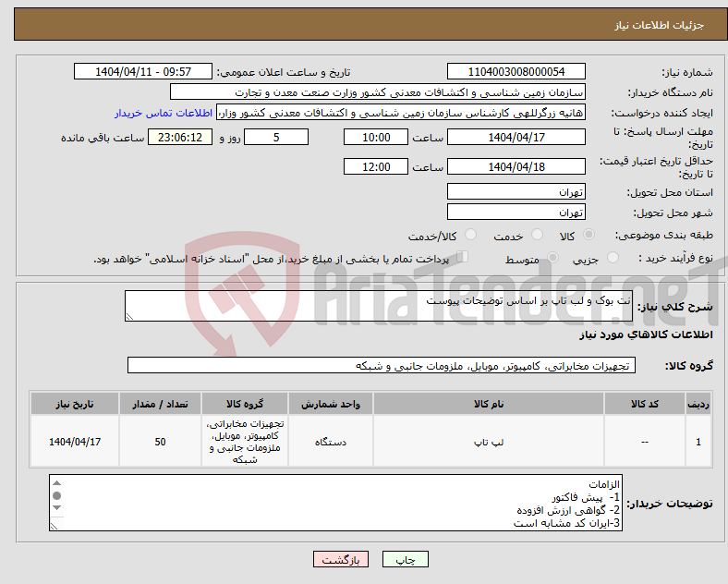The width and height of the screenshot is (728, 584).
Task: Click the شماره نیاز field 1104003008000054
Action: (x=516, y=71)
